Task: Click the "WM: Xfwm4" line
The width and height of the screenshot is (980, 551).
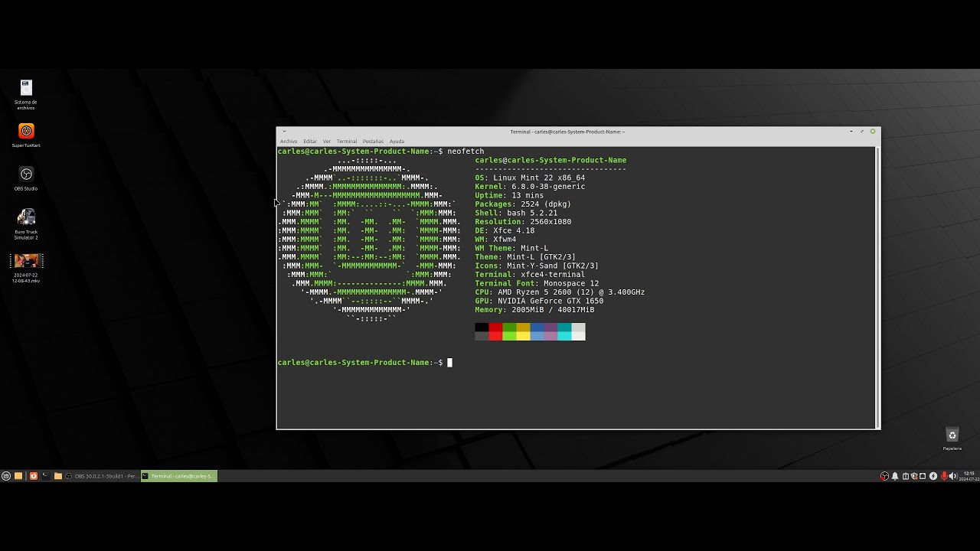Action: [x=495, y=240]
